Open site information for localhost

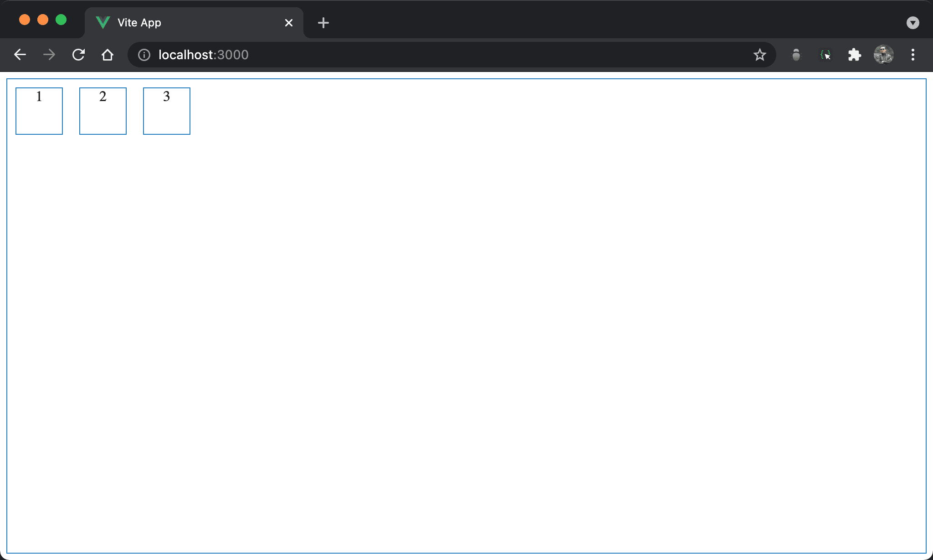coord(144,55)
